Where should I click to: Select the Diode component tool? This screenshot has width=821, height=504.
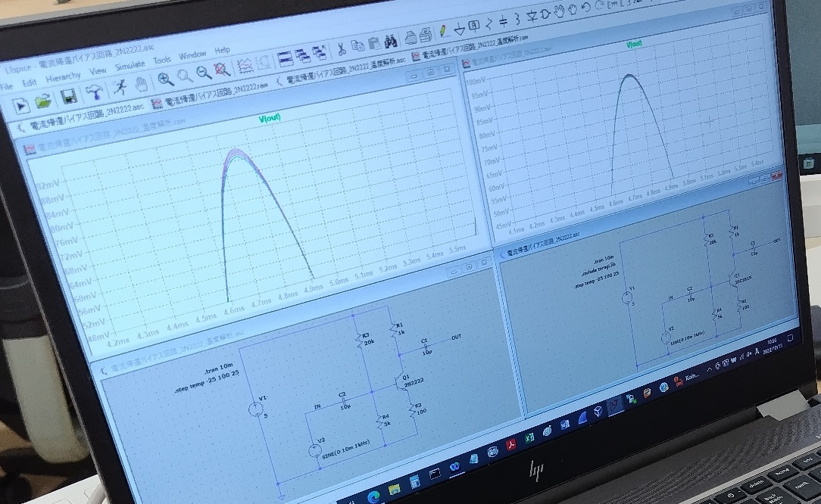click(x=532, y=16)
